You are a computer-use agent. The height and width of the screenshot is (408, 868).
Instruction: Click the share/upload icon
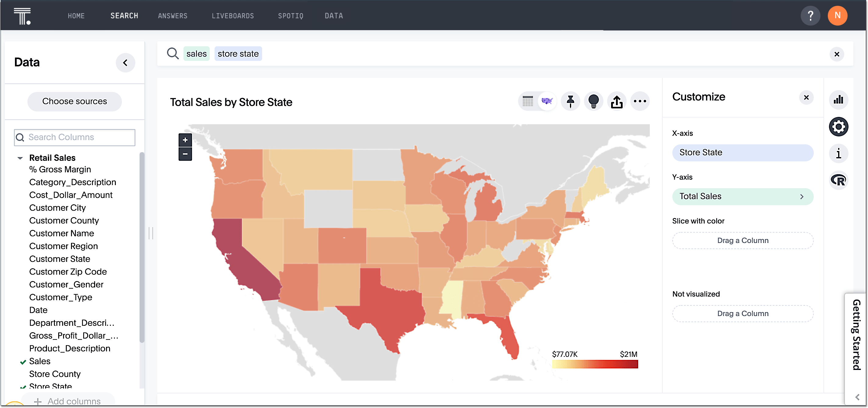[617, 102]
